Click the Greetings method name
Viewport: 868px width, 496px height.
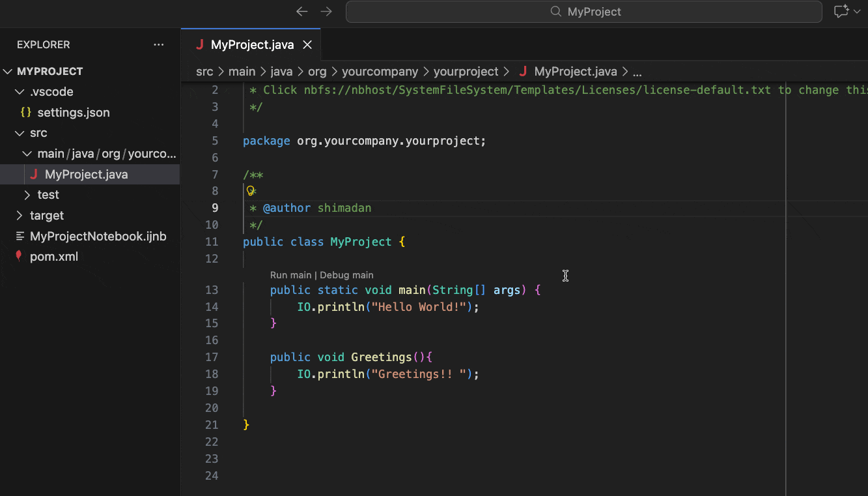point(381,357)
